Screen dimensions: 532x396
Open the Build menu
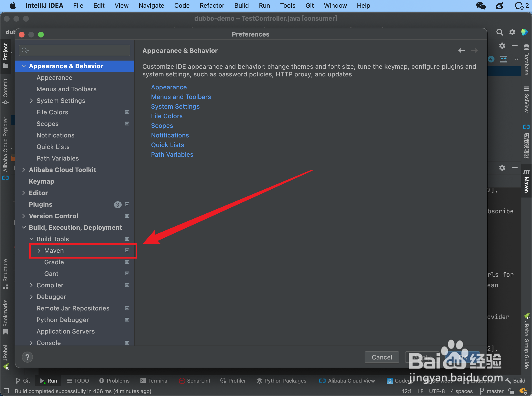pyautogui.click(x=241, y=6)
